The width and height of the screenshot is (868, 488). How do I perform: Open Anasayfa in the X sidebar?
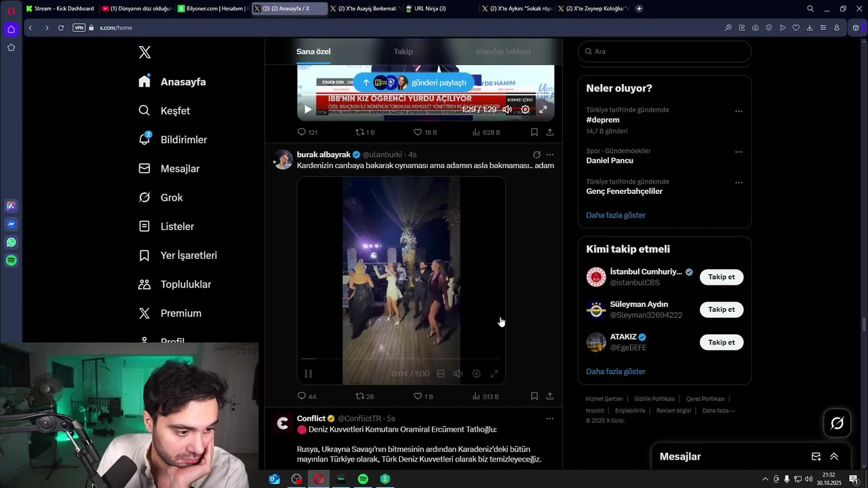[x=172, y=81]
